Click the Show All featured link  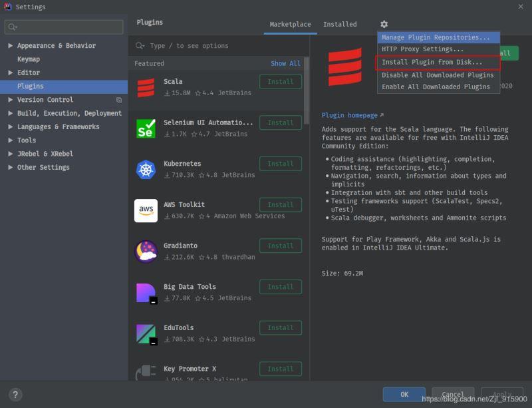pyautogui.click(x=285, y=64)
